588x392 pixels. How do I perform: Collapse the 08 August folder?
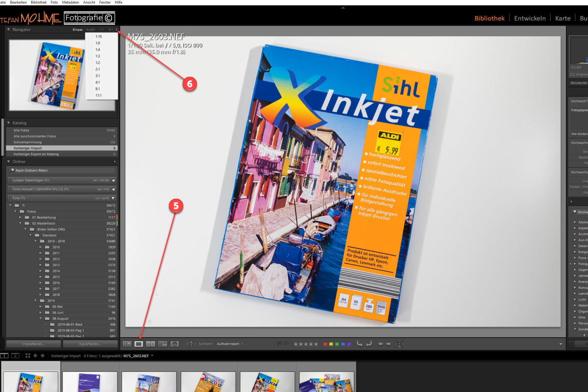point(41,318)
